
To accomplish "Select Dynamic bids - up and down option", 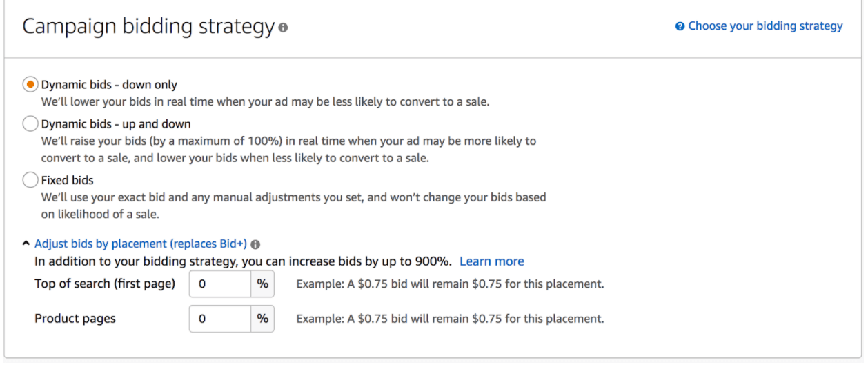I will tap(30, 124).
